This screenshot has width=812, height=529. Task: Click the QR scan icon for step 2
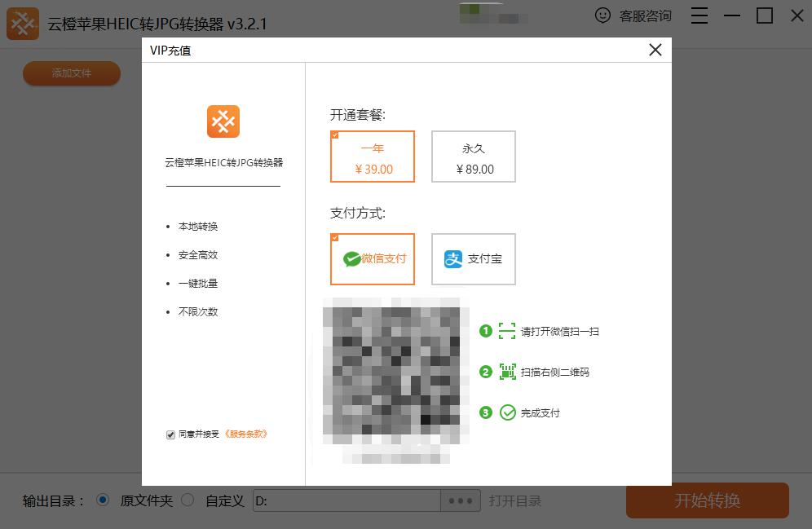507,372
